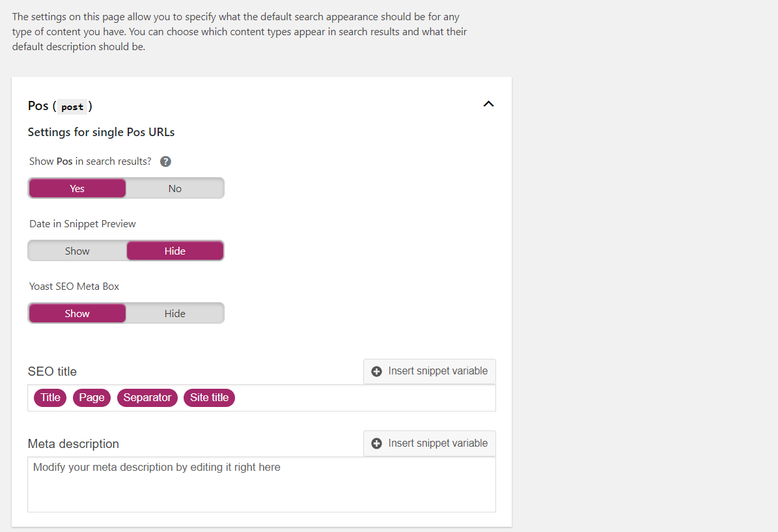Click the Title snippet variable tag
The width and height of the screenshot is (778, 532).
coord(50,397)
